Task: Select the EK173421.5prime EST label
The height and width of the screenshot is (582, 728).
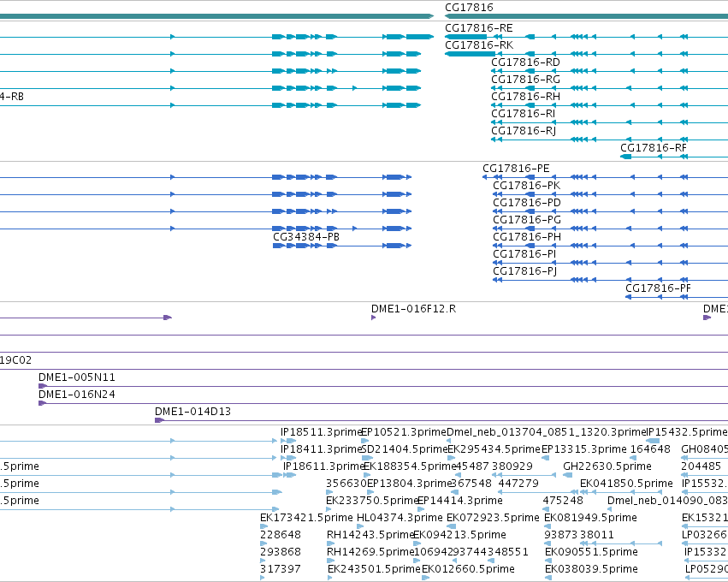Action: click(x=306, y=518)
